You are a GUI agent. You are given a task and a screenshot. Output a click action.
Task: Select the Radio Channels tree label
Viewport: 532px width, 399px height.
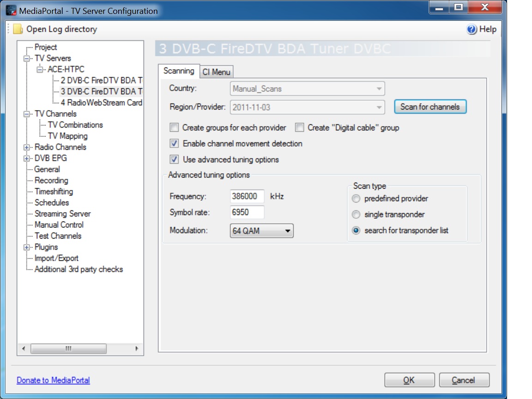pyautogui.click(x=60, y=147)
